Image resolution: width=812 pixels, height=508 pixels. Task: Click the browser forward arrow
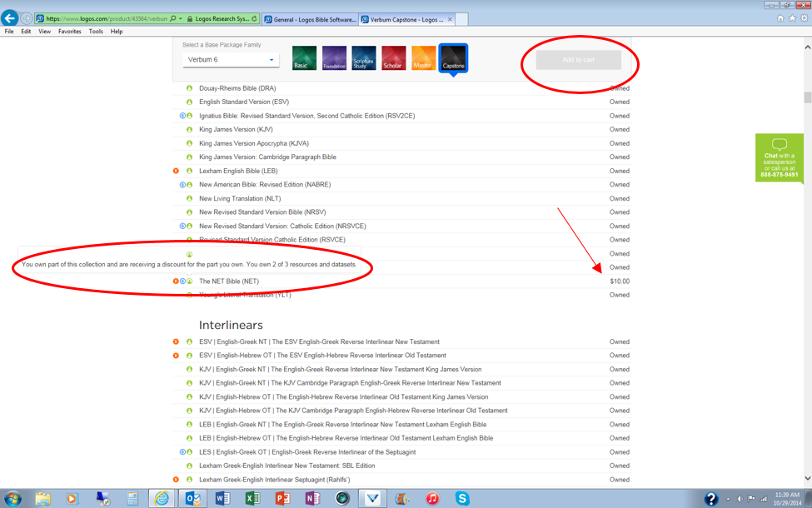[x=26, y=18]
